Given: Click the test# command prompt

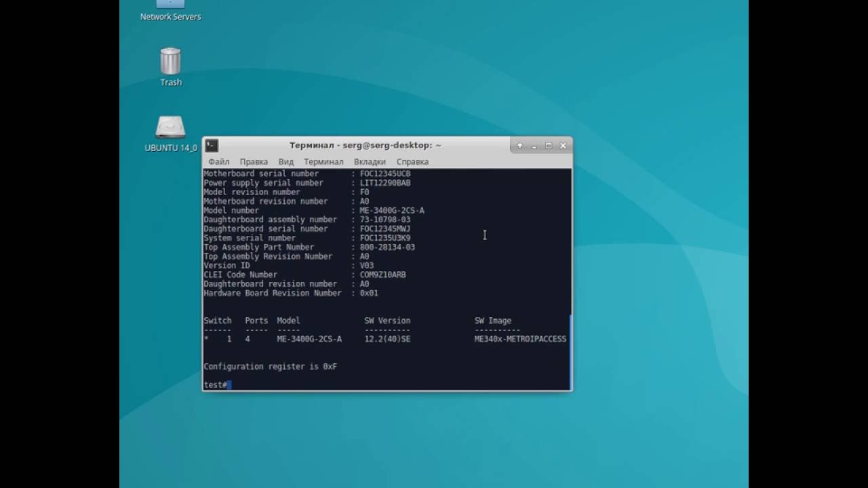Looking at the screenshot, I should point(215,385).
